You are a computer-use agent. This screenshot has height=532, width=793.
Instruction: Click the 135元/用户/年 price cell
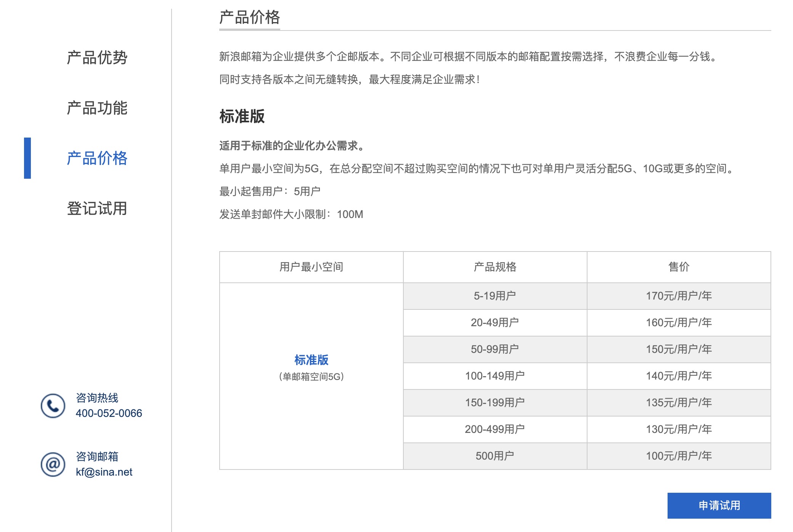coord(679,402)
